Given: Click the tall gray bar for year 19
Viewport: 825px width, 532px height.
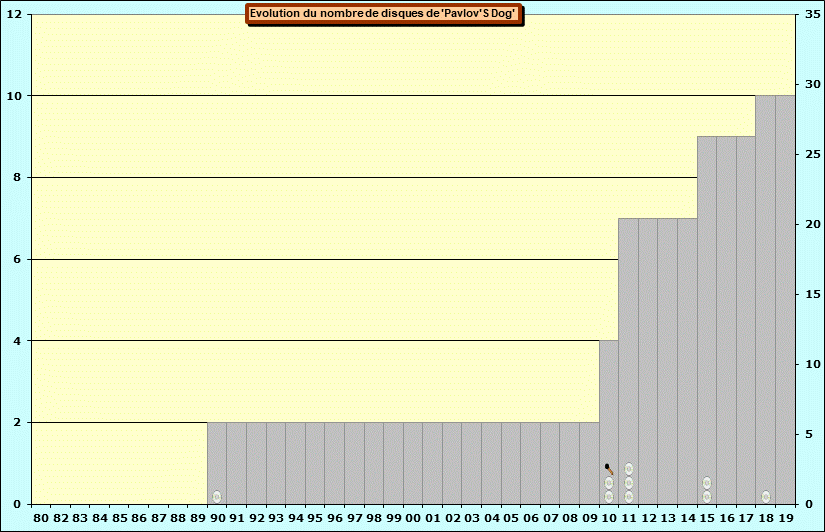Looking at the screenshot, I should coord(786,299).
